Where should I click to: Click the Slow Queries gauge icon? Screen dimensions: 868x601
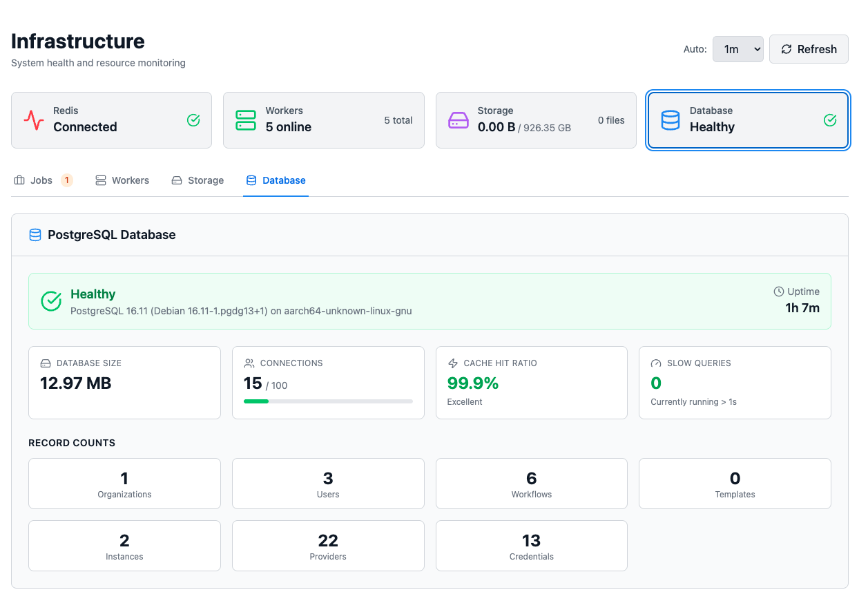[x=656, y=363]
